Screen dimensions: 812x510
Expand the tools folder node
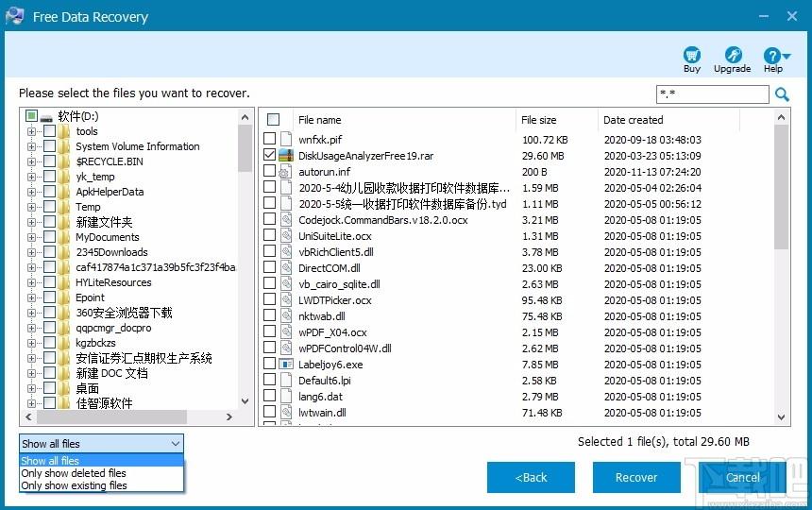[x=31, y=131]
